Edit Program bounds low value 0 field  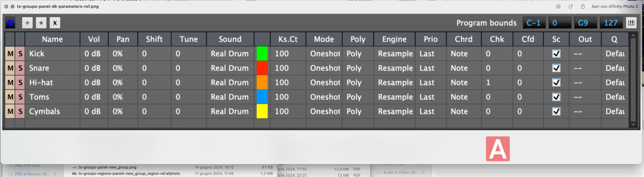pyautogui.click(x=560, y=23)
